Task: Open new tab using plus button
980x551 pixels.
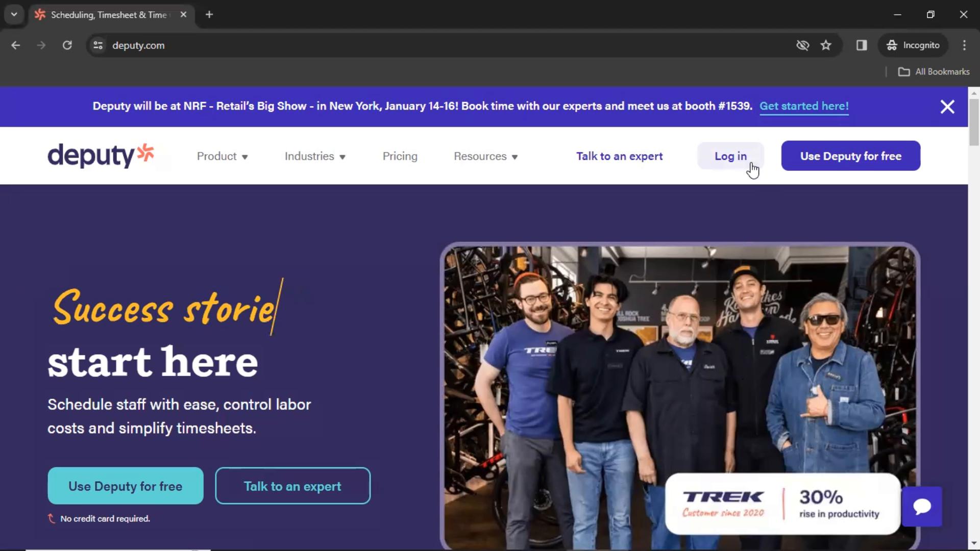Action: click(208, 15)
